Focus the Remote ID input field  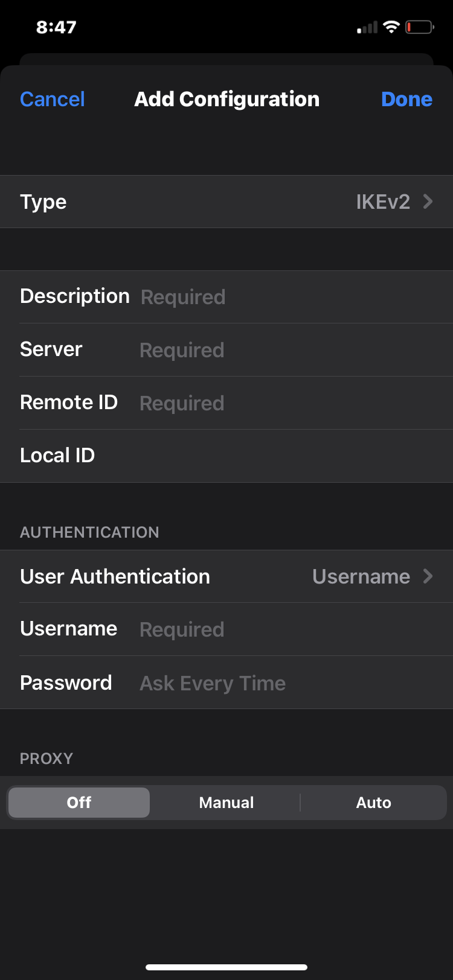226,403
